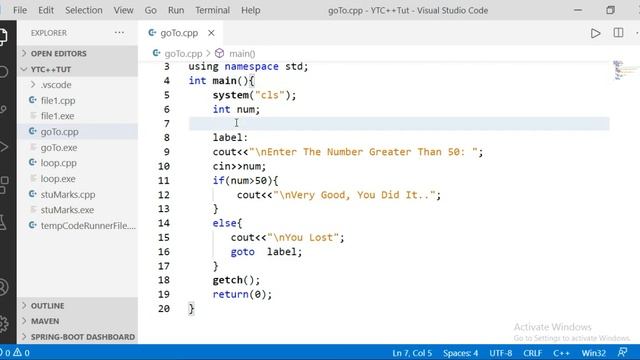Open the Help menu
The height and width of the screenshot is (360, 640).
251,10
